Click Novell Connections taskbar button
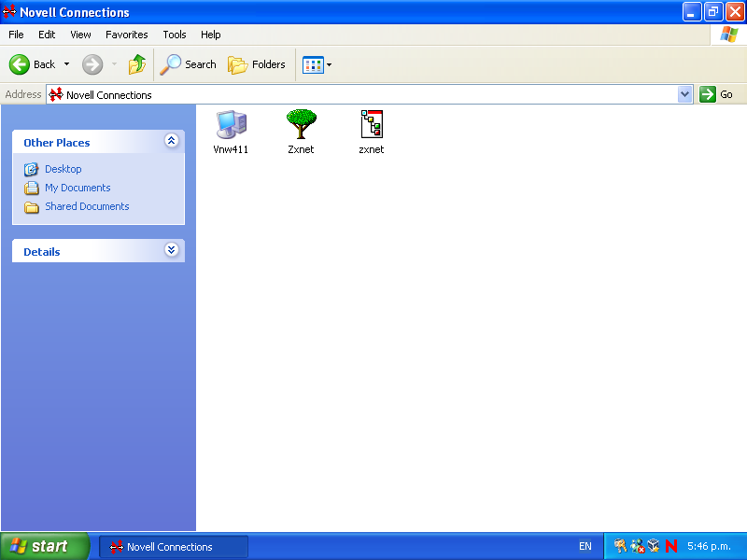Screen dimensions: 747x560 coord(174,547)
